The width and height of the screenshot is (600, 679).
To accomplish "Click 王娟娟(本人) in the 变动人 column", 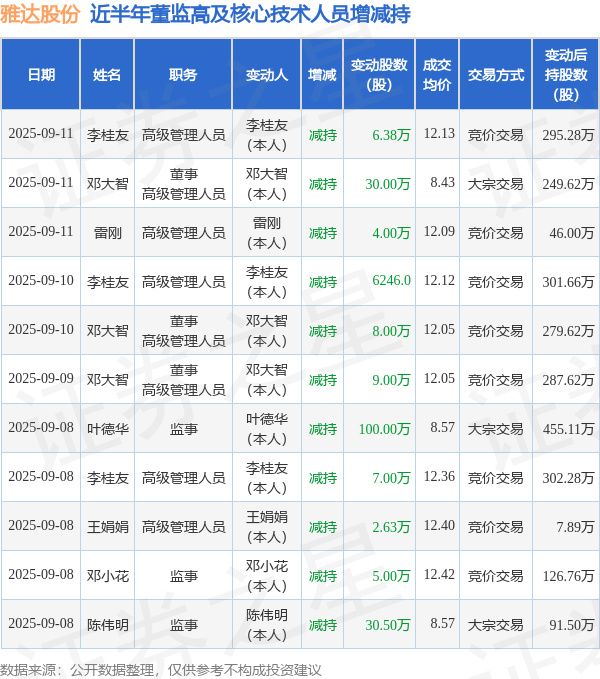I will tap(267, 527).
